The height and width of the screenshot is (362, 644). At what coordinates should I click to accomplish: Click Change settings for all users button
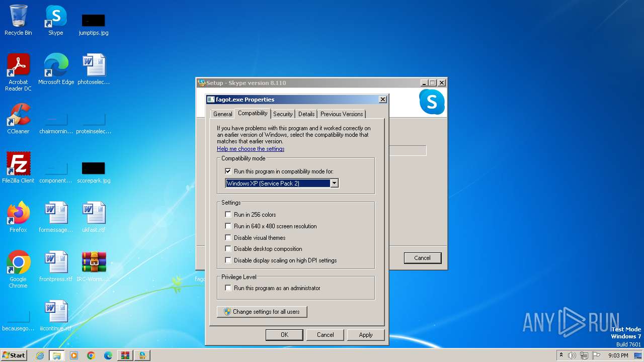pyautogui.click(x=262, y=312)
